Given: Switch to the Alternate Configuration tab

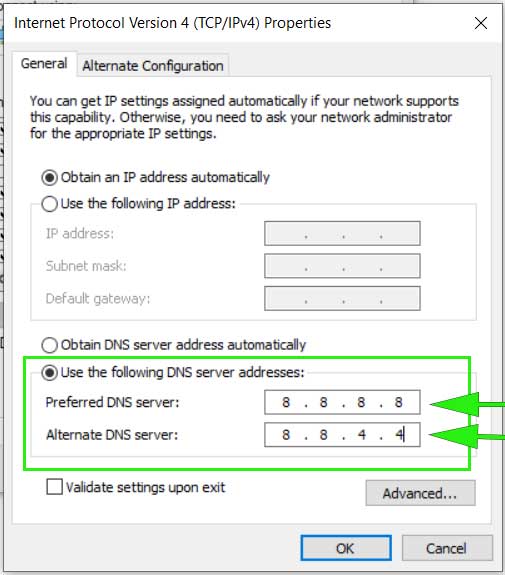Looking at the screenshot, I should pyautogui.click(x=153, y=66).
